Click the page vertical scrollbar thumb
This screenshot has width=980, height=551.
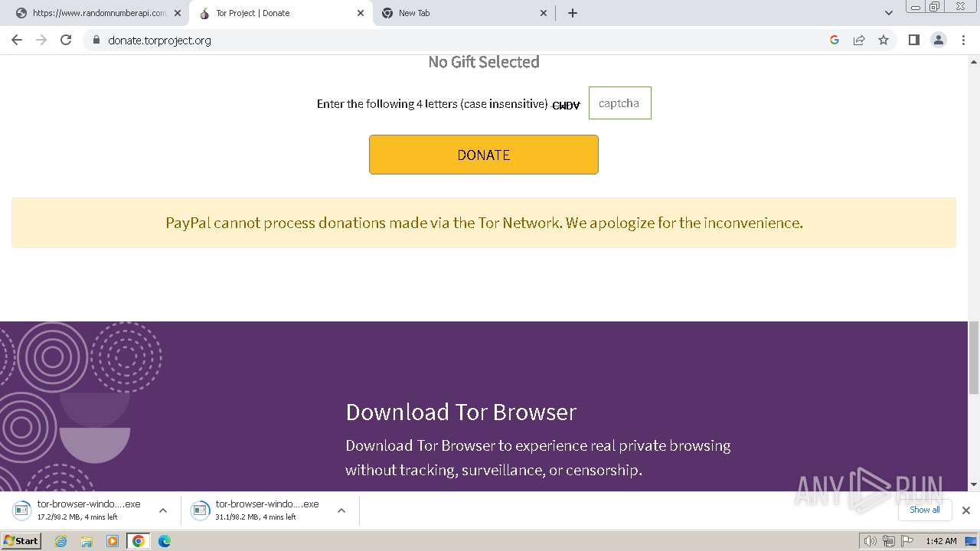[x=974, y=358]
